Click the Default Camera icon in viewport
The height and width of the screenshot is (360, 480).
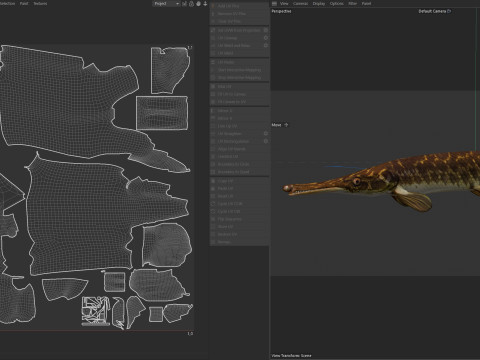point(449,11)
